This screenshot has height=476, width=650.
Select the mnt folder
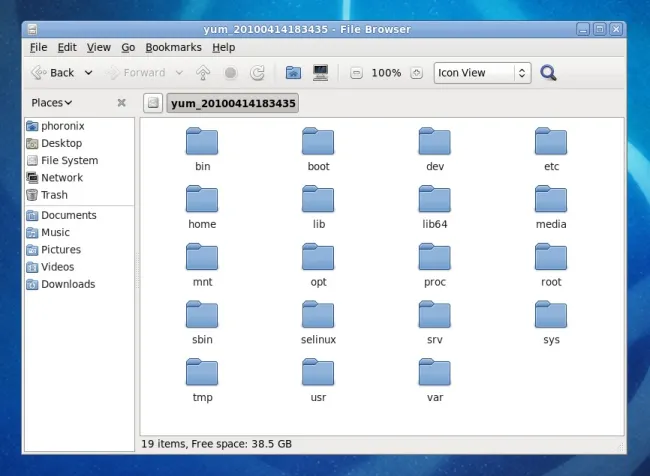[202, 265]
